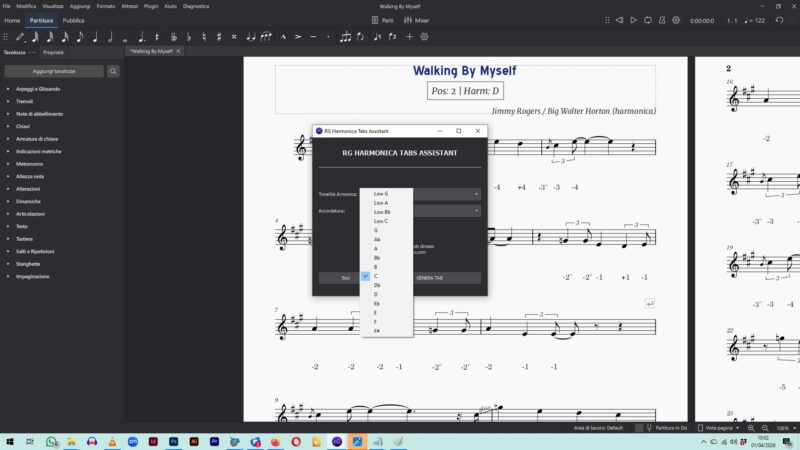Switch to voice 2
The image size is (800, 450).
click(x=393, y=37)
